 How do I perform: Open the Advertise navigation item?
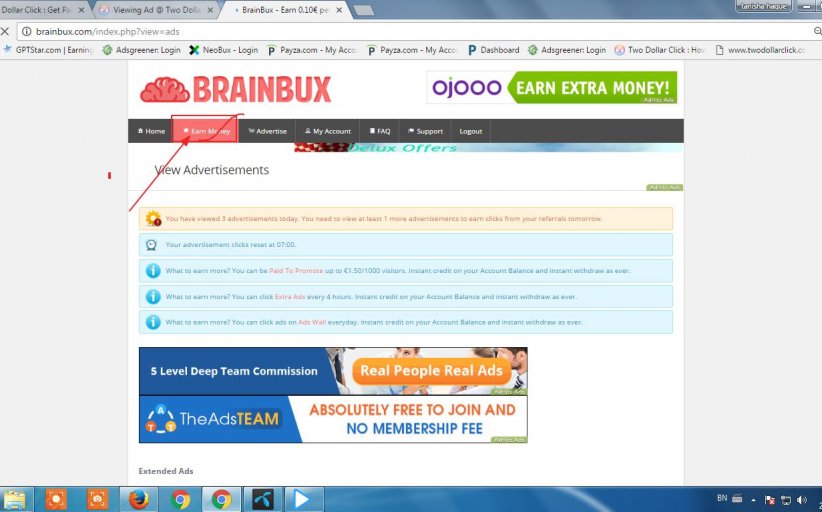[x=267, y=131]
